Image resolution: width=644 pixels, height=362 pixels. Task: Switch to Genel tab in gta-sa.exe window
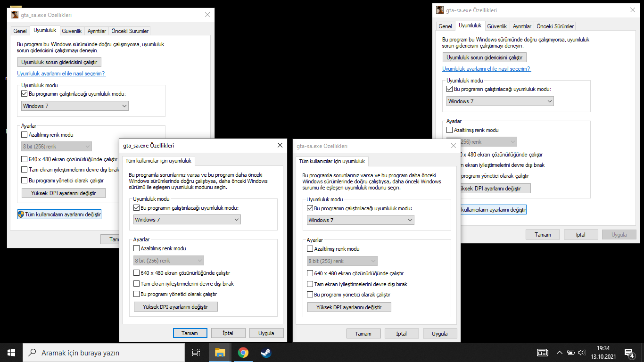tap(445, 26)
